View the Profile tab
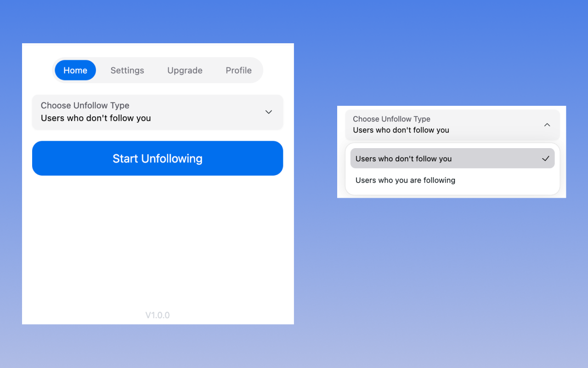588x368 pixels. click(238, 70)
